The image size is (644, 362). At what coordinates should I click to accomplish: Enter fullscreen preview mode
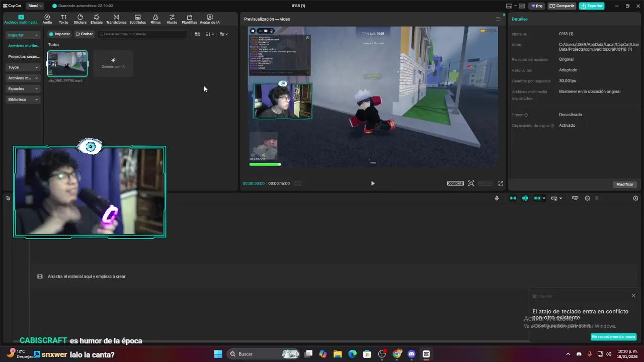501,184
